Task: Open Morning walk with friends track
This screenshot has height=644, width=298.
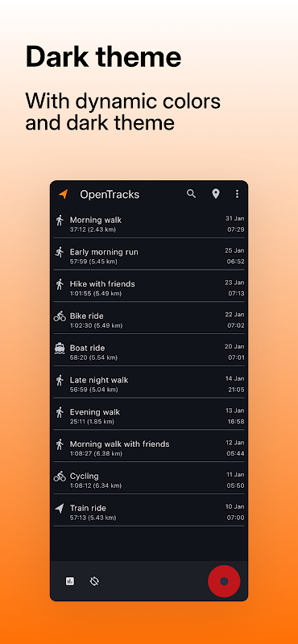Action: tap(149, 448)
